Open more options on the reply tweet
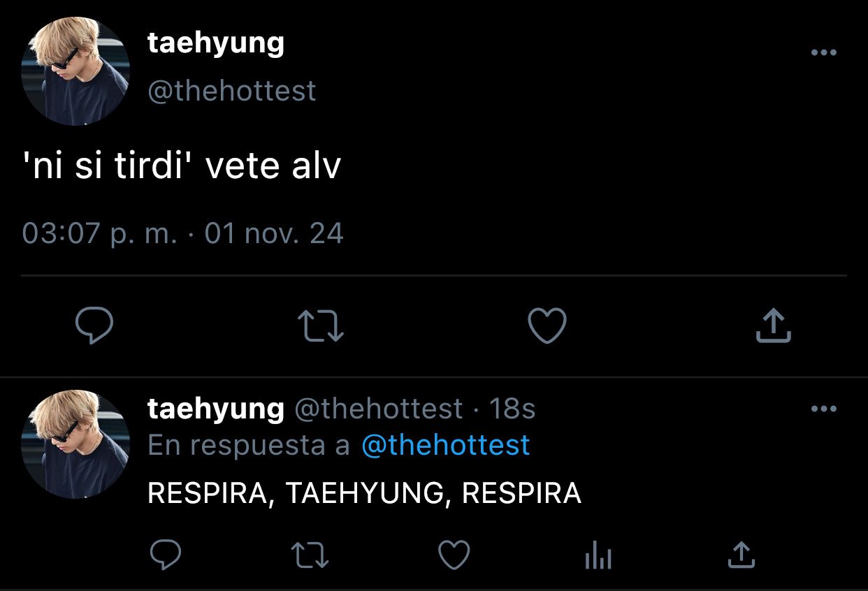Viewport: 868px width, 591px height. tap(823, 409)
